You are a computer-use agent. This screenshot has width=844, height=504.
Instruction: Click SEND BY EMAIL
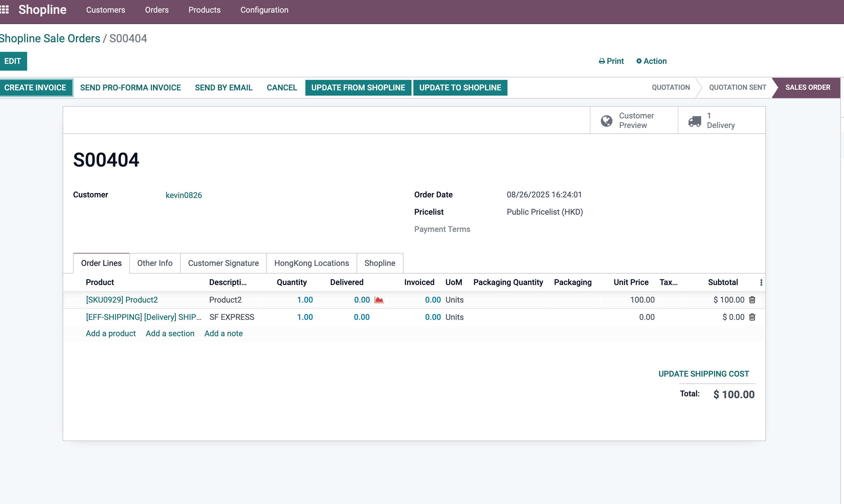(x=223, y=88)
